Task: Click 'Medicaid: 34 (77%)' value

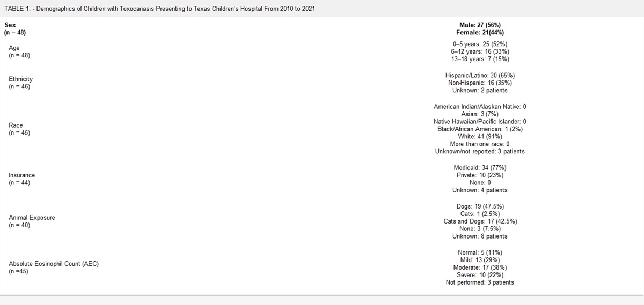Action: (x=479, y=168)
